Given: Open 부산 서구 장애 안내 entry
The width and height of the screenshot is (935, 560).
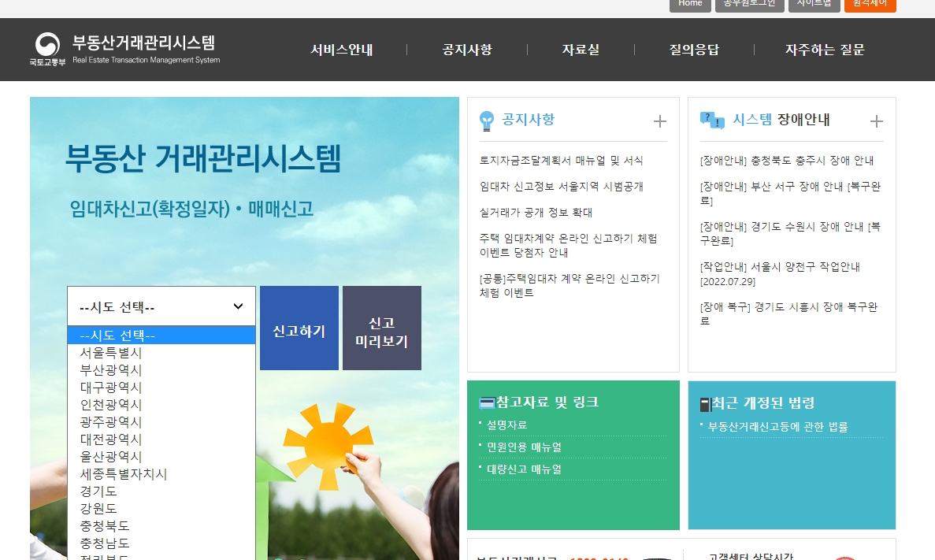Looking at the screenshot, I should pos(790,193).
